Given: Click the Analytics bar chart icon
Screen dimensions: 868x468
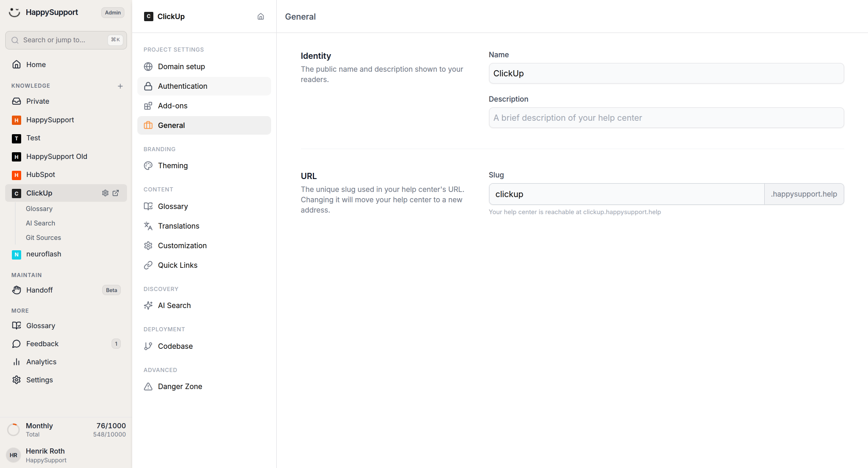Looking at the screenshot, I should point(17,362).
